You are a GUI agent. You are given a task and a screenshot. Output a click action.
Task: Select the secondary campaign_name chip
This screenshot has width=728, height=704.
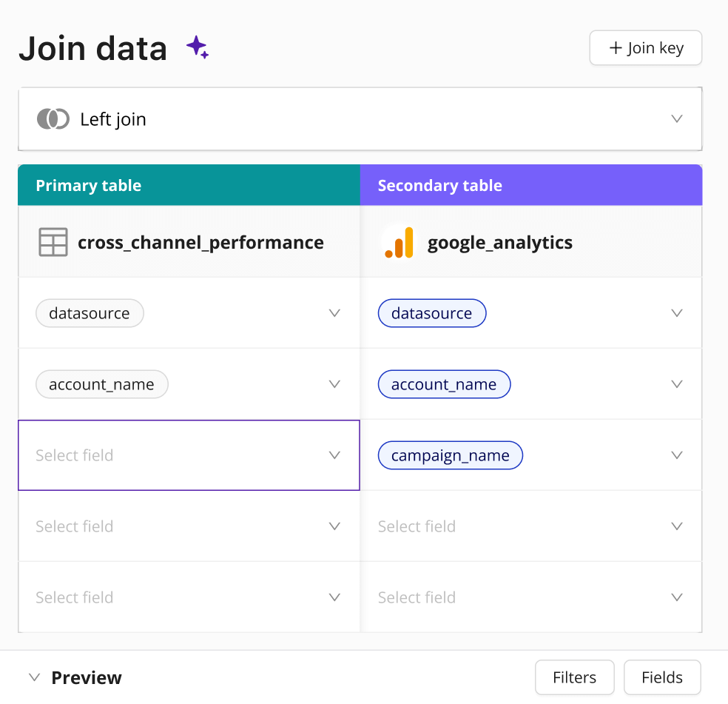pos(450,455)
